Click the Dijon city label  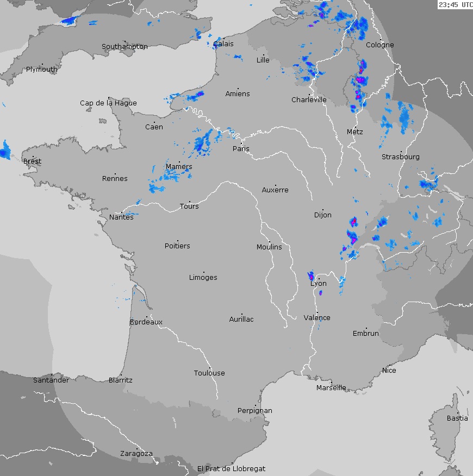click(x=322, y=215)
